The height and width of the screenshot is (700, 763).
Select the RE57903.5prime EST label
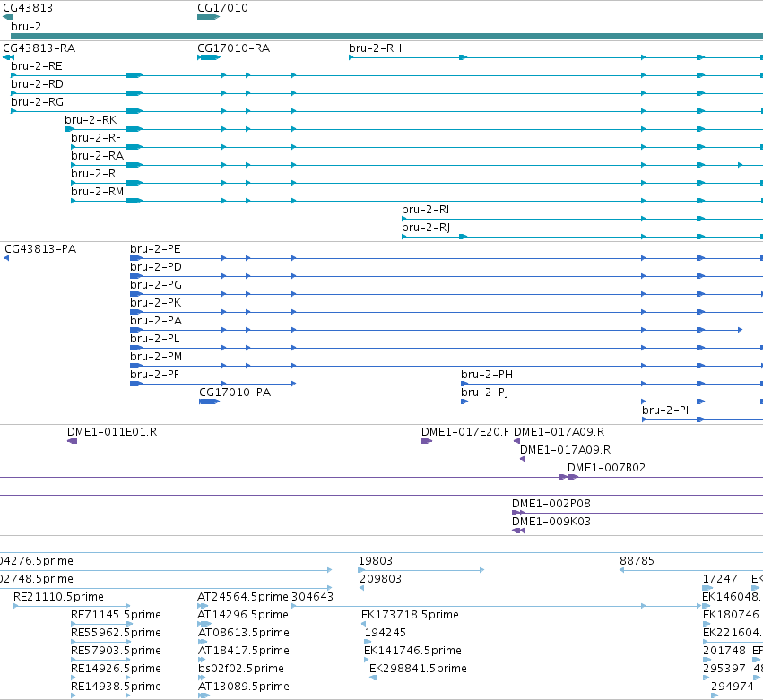click(x=116, y=651)
